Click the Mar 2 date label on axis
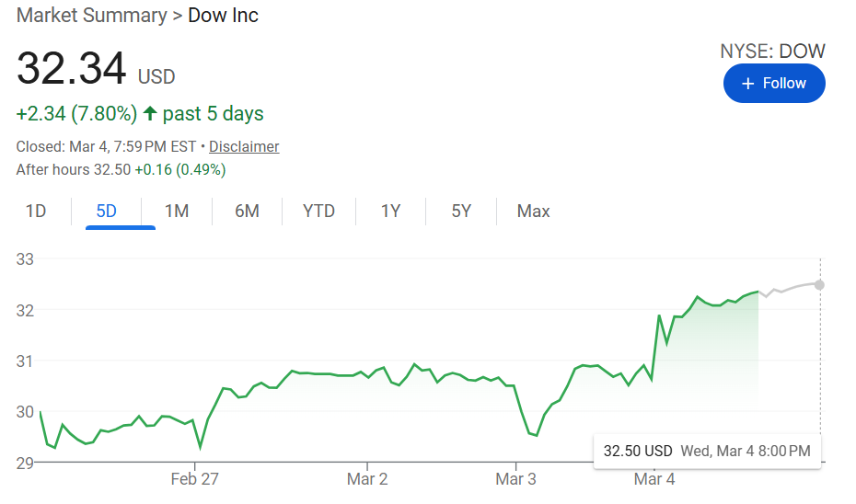 click(x=367, y=479)
